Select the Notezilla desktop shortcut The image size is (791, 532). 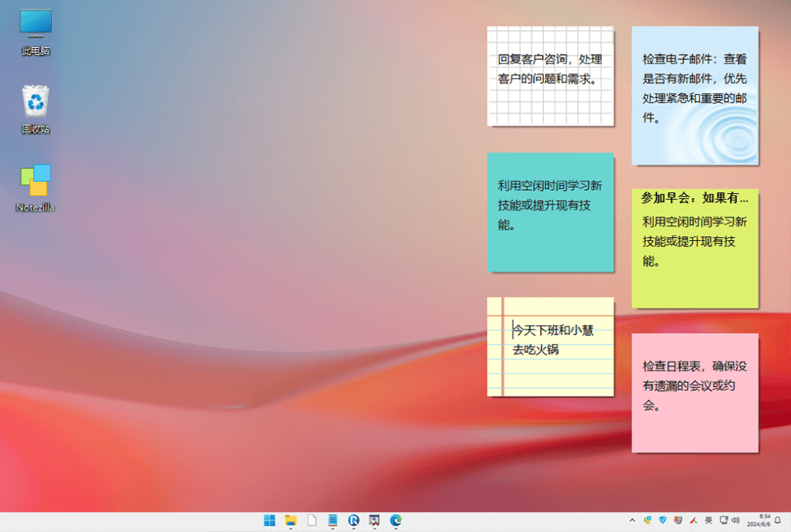(36, 188)
